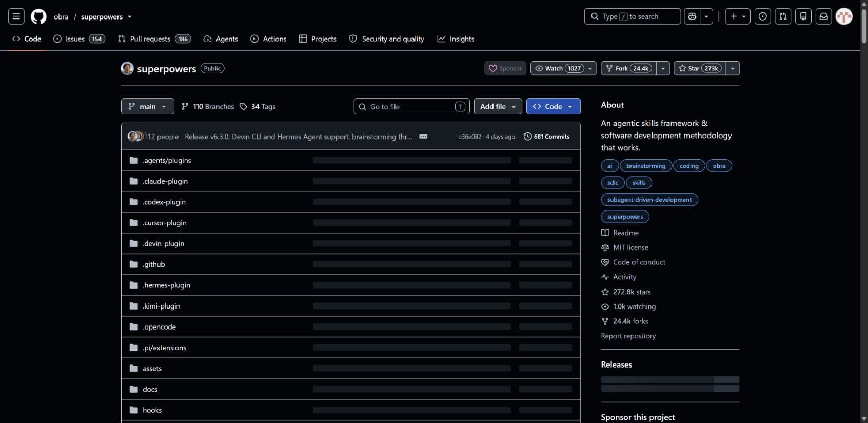
Task: Click folder icon for docs row
Action: [134, 389]
